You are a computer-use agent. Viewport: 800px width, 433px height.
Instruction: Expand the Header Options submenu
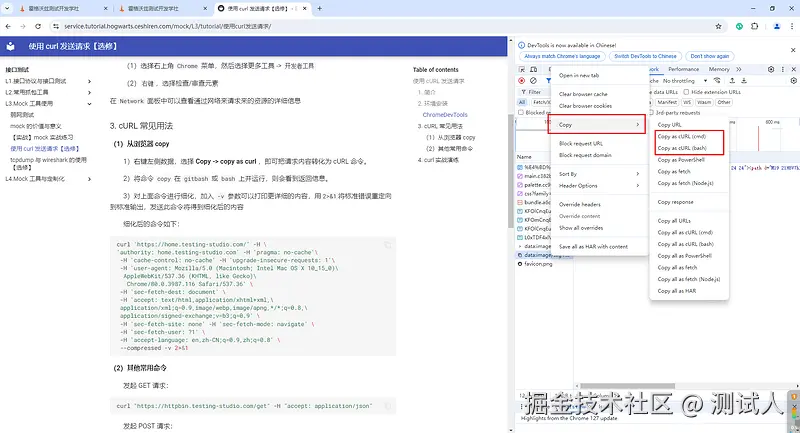point(599,186)
